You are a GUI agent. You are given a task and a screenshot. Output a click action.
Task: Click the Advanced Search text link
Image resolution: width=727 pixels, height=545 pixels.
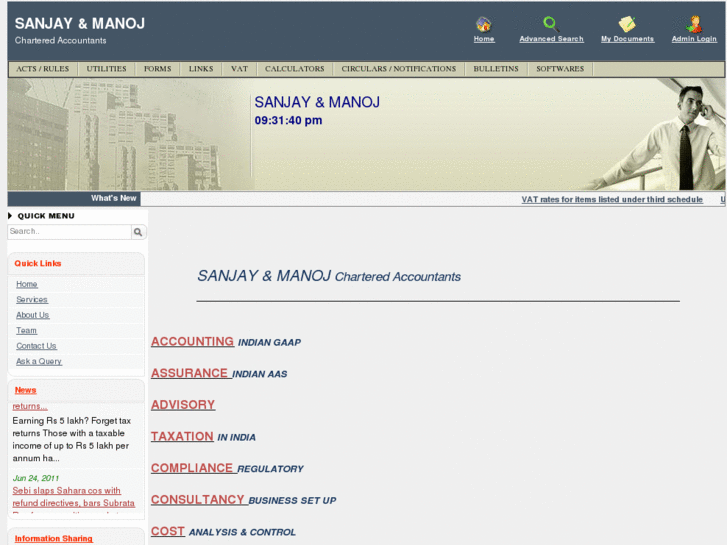click(x=551, y=39)
